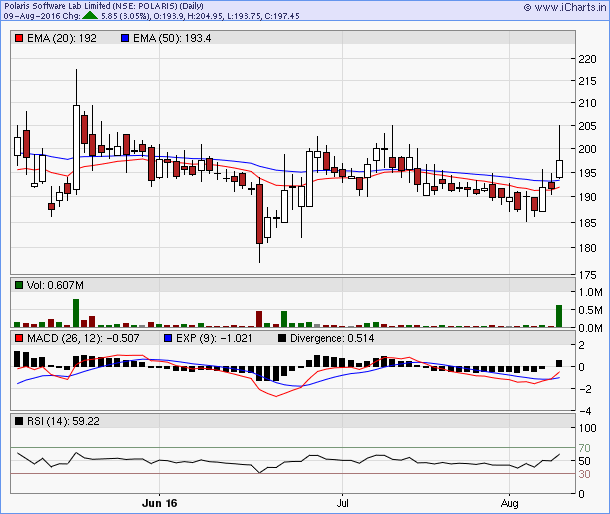Click the 205 price axis label

click(587, 126)
